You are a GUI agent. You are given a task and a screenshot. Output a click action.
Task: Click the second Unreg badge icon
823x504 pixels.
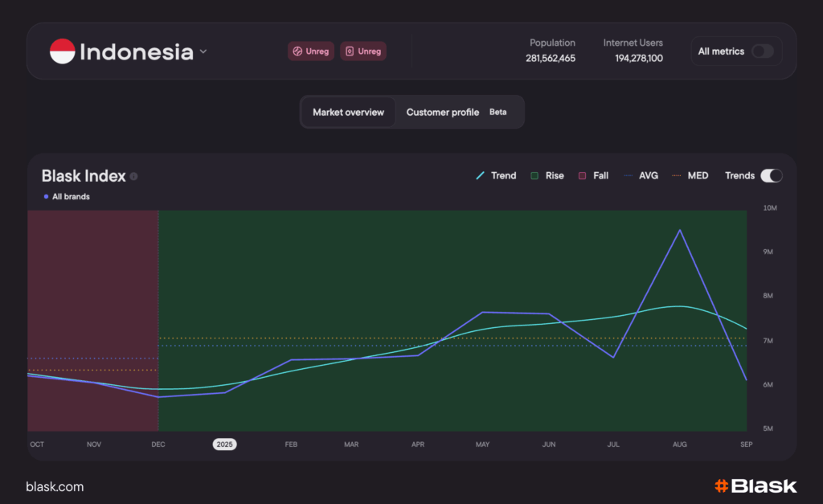click(350, 51)
